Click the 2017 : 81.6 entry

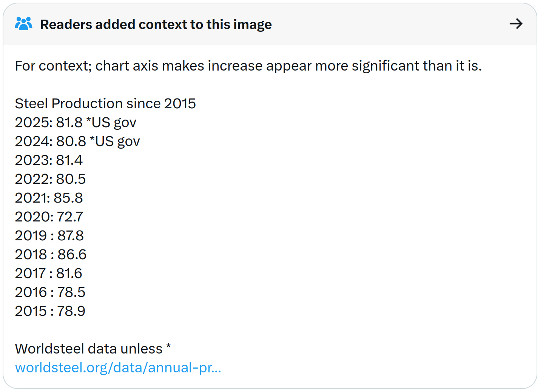(48, 274)
